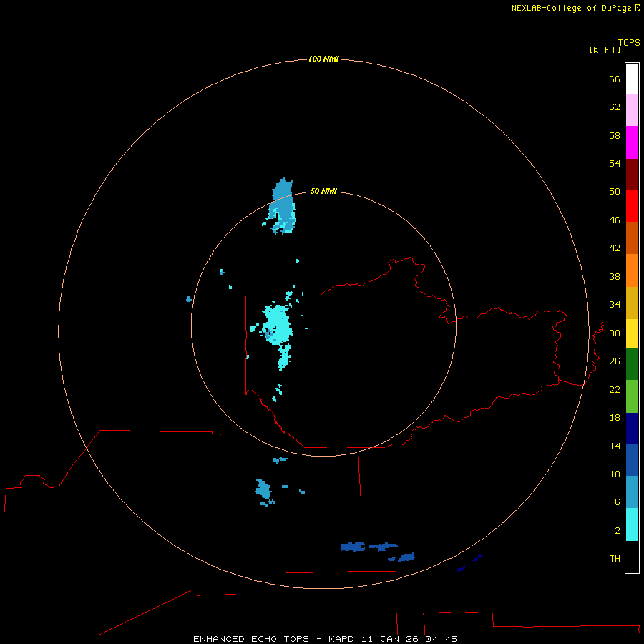Viewport: 644px width, 644px height.
Task: Click the tall blue echo crossing the 50 NMI ring
Action: tap(282, 205)
